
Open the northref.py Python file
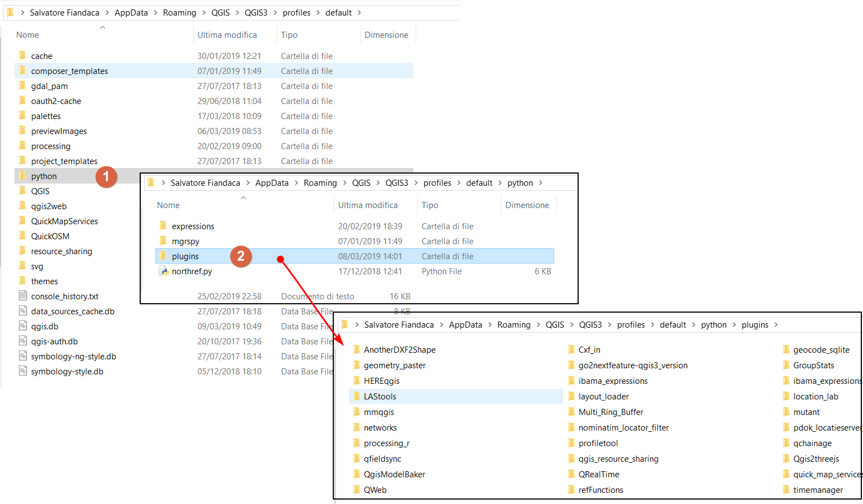tap(191, 271)
